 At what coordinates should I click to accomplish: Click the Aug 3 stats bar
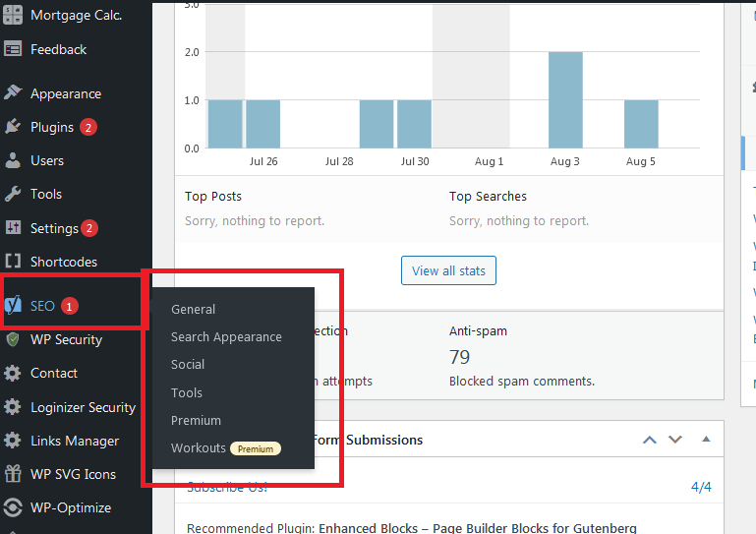565,99
